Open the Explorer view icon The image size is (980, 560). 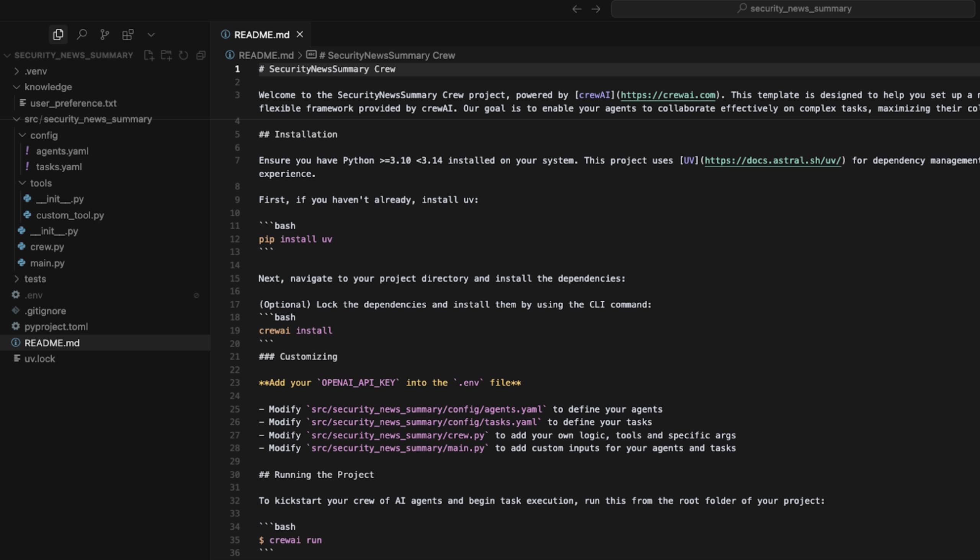58,34
